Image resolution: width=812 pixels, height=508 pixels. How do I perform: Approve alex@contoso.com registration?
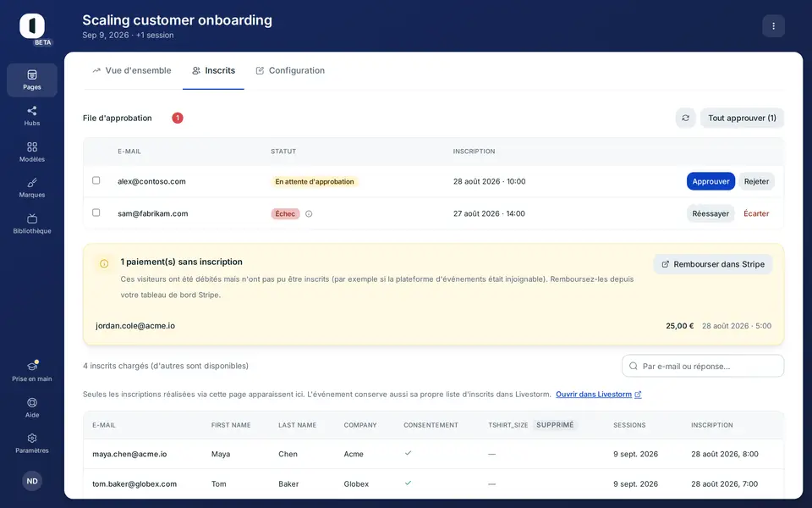710,181
